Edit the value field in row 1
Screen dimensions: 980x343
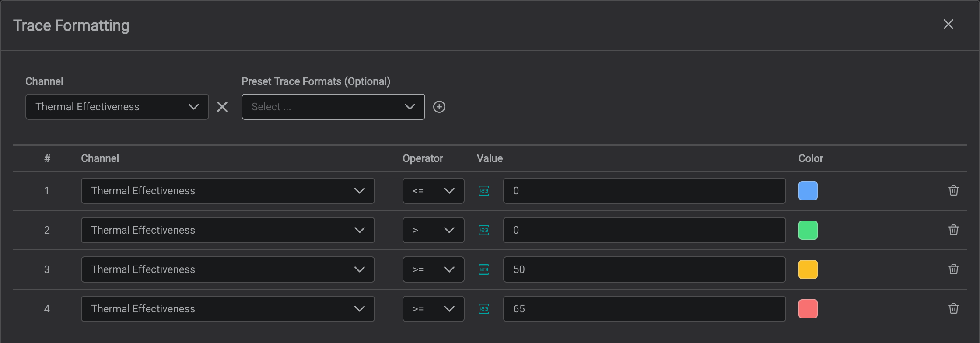(x=644, y=191)
